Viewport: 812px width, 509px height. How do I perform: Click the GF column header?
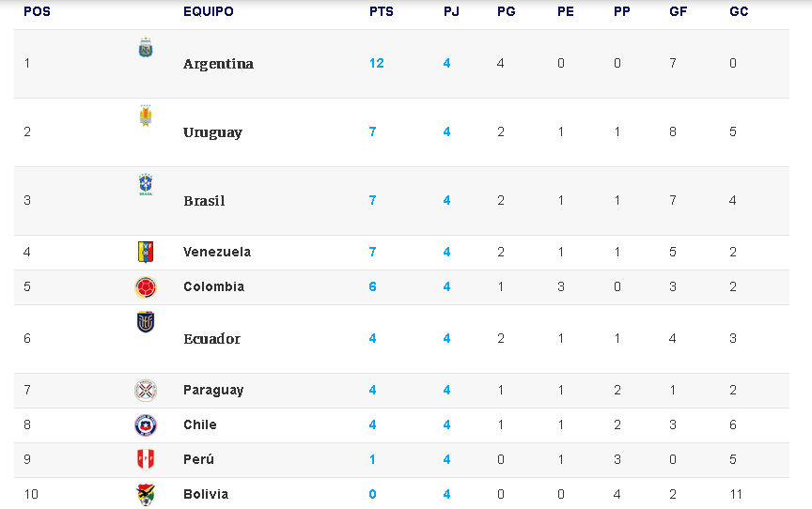click(678, 12)
